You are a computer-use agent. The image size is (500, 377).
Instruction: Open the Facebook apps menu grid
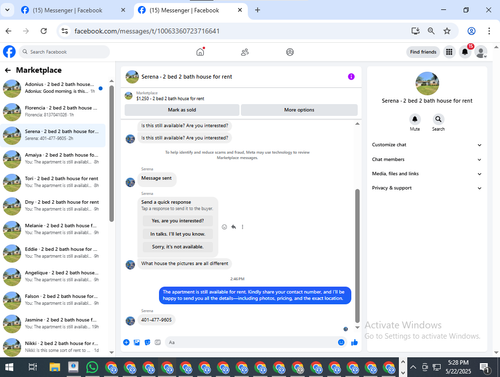(x=449, y=52)
